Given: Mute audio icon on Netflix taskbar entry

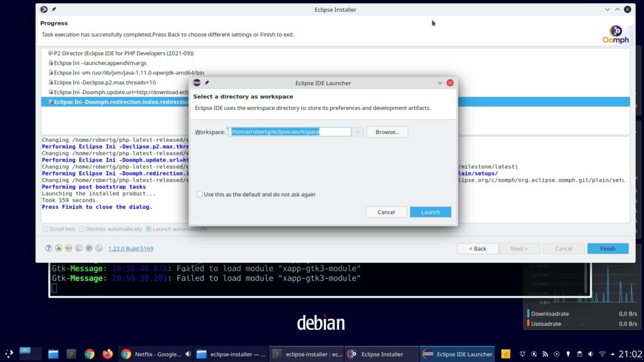Looking at the screenshot, I should pos(188,354).
